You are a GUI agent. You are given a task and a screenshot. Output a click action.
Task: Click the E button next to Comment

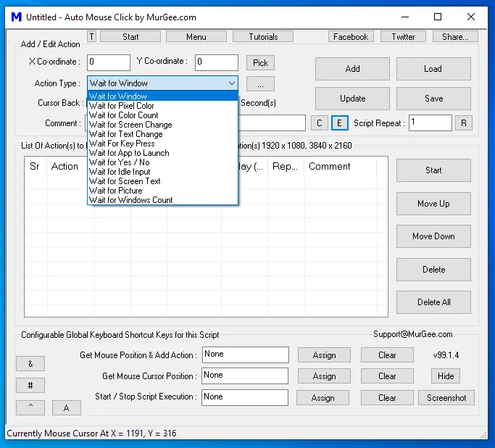(x=339, y=123)
